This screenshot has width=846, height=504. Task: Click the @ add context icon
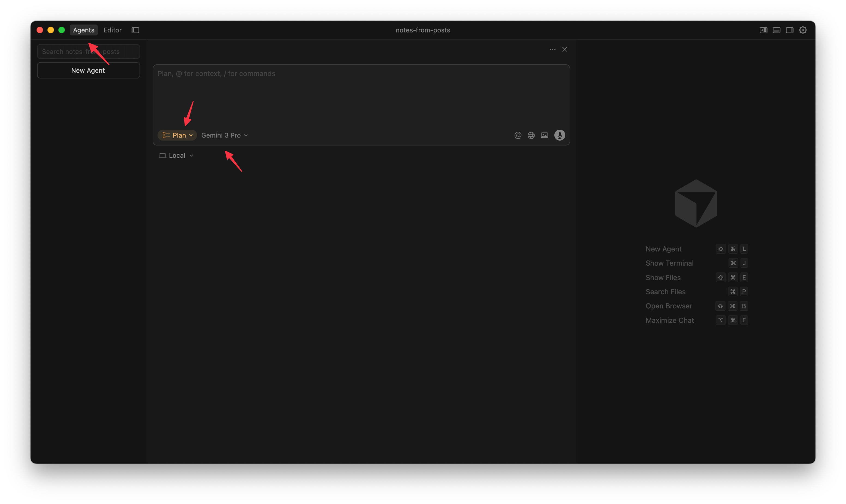pos(518,135)
